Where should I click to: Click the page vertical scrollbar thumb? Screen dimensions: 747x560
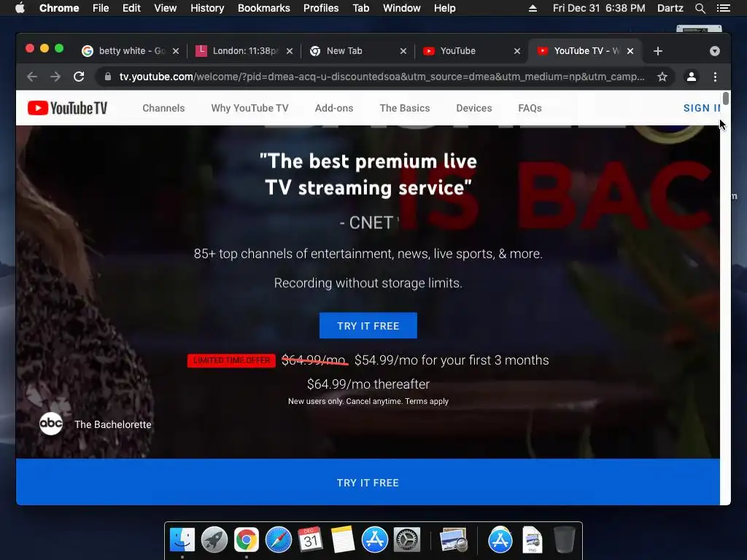(x=726, y=98)
